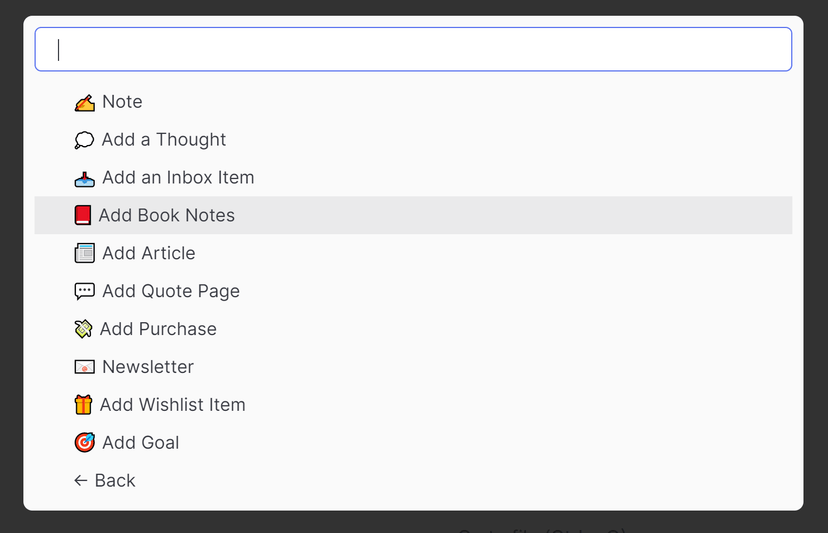Click the red book icon
The height and width of the screenshot is (533, 828).
click(x=82, y=216)
